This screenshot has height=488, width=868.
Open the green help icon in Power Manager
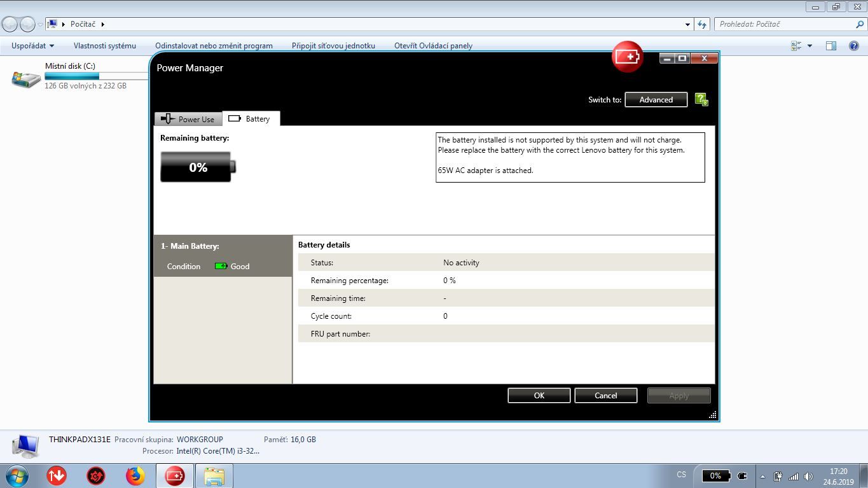click(701, 99)
